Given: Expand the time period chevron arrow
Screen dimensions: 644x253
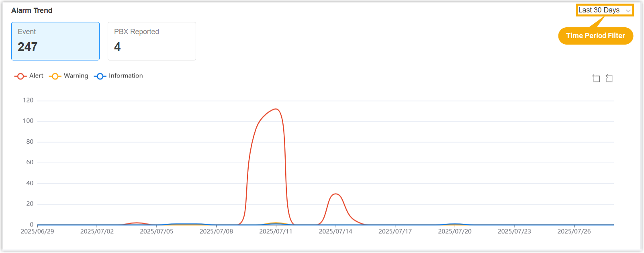Looking at the screenshot, I should [x=628, y=10].
